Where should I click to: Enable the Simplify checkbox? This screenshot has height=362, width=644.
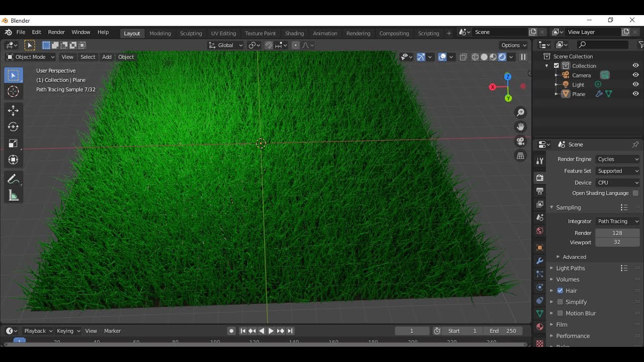[x=560, y=302]
